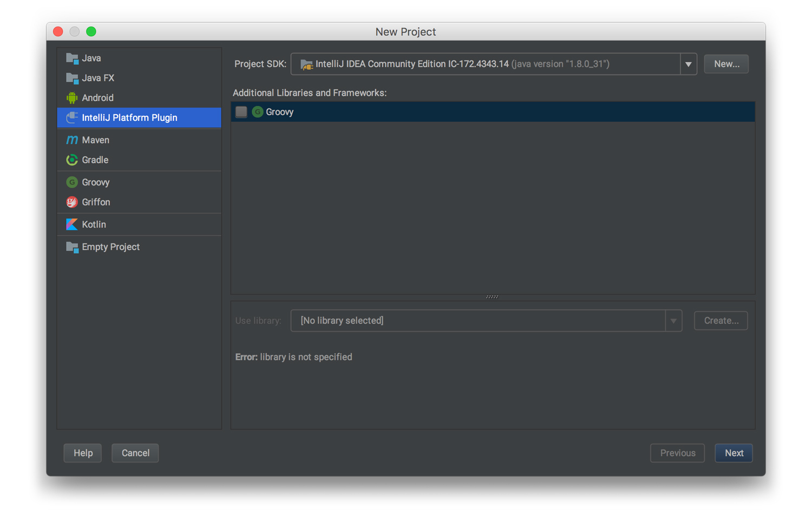
Task: Click the Maven project icon
Action: (72, 140)
